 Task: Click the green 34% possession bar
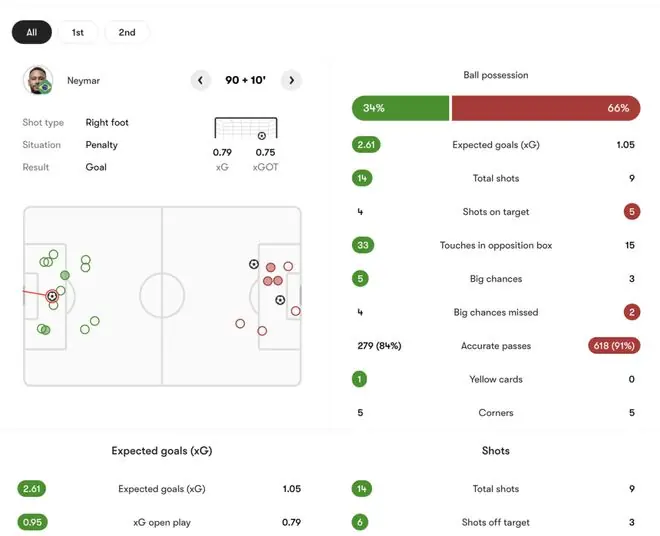400,108
